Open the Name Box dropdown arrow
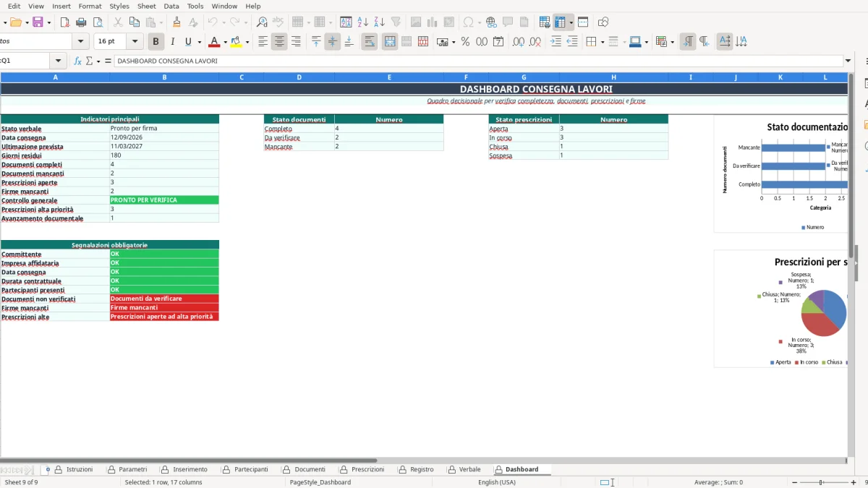 click(x=59, y=61)
